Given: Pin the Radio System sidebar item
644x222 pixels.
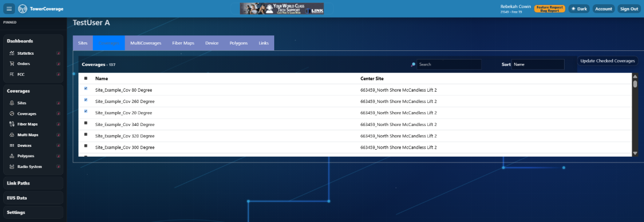Looking at the screenshot, I should coord(58,167).
